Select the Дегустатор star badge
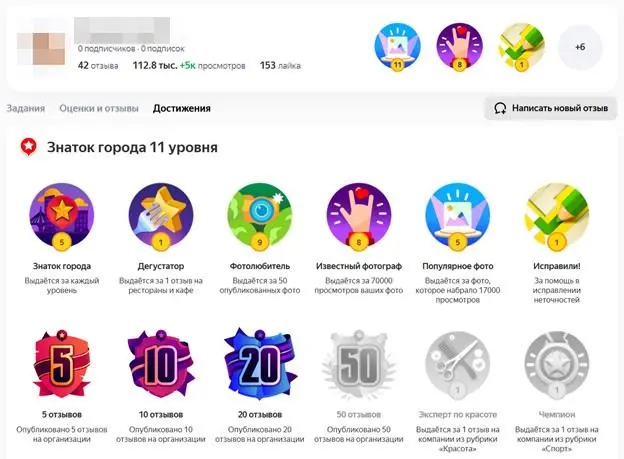 [x=161, y=217]
